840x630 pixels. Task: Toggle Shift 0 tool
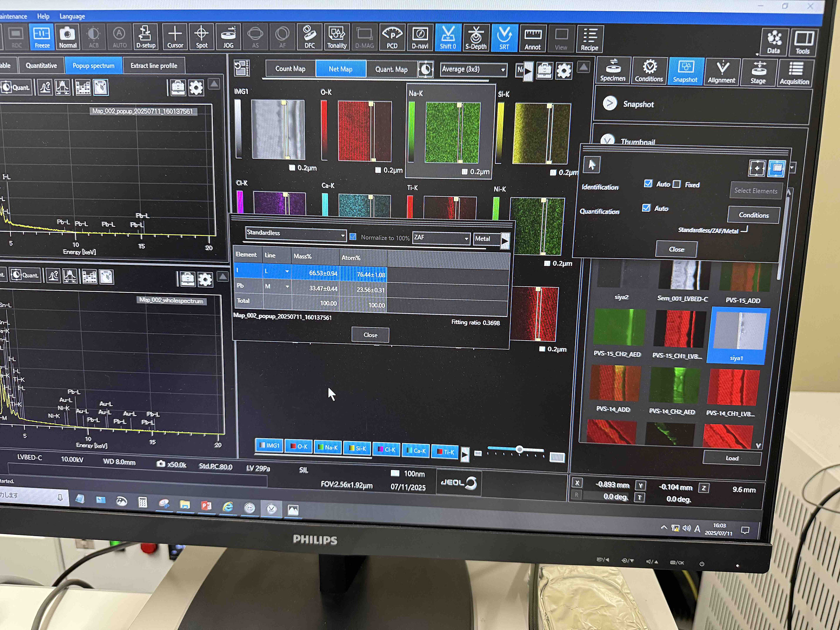pos(448,37)
